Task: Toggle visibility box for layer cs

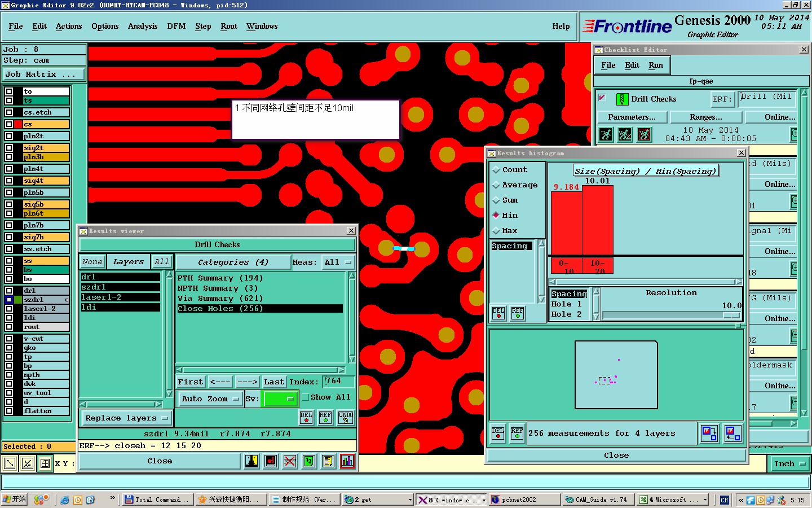Action: click(x=9, y=124)
